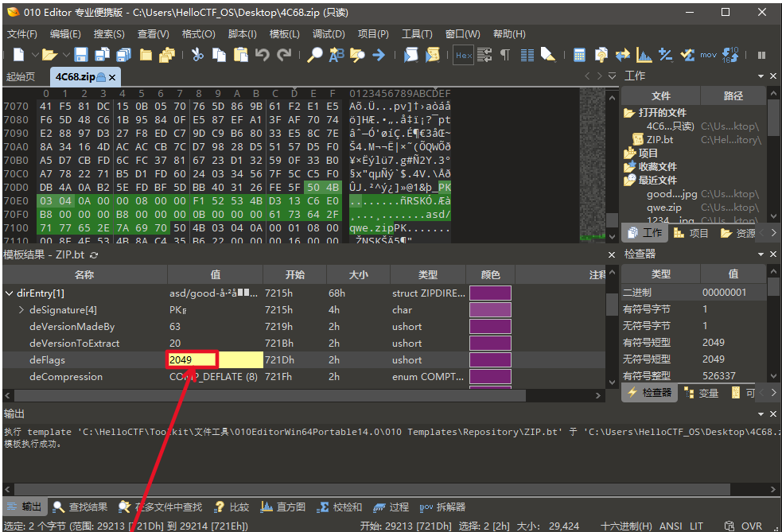This screenshot has width=782, height=532.
Task: Open the 变量 inspector tab
Action: point(701,392)
